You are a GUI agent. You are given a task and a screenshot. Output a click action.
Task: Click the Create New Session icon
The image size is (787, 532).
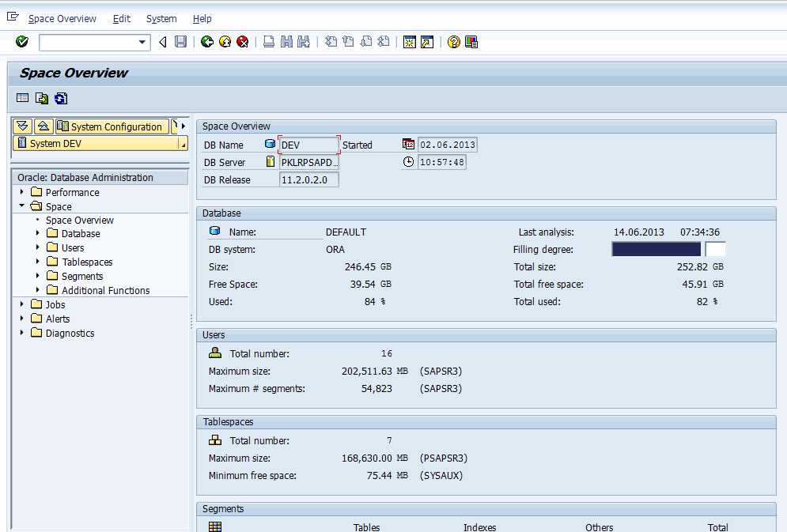(410, 42)
